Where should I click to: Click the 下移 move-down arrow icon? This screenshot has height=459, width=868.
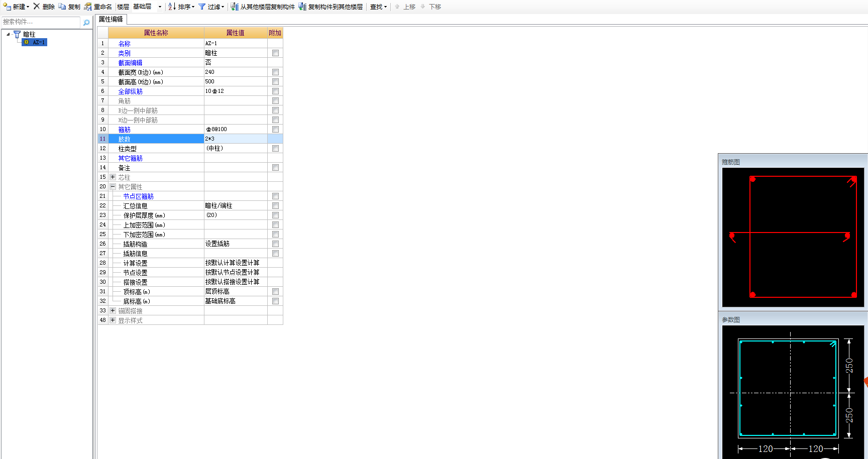point(423,7)
